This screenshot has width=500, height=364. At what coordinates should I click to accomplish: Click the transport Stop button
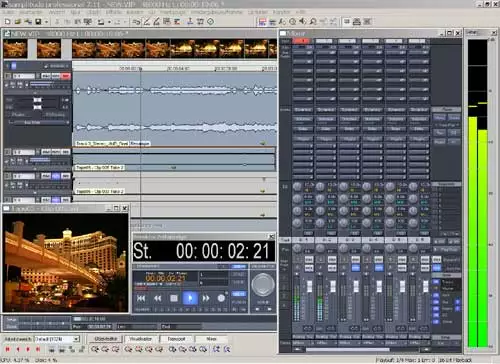coord(174,298)
